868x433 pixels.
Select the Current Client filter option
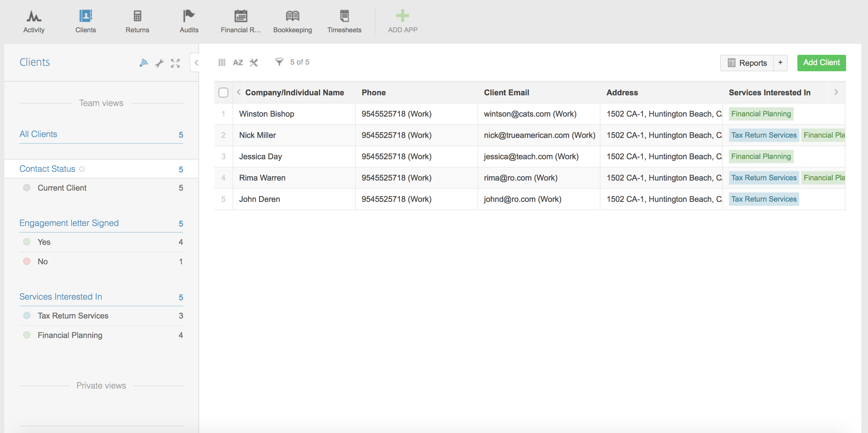(62, 188)
